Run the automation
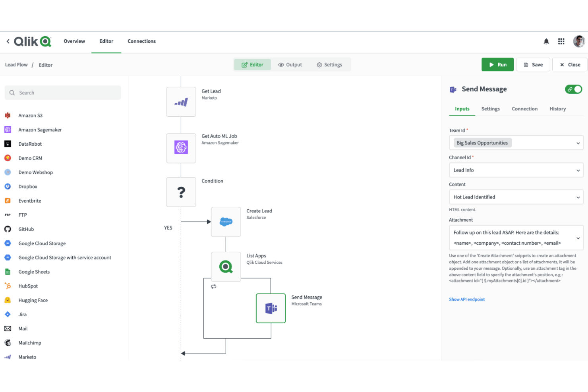 click(x=497, y=65)
